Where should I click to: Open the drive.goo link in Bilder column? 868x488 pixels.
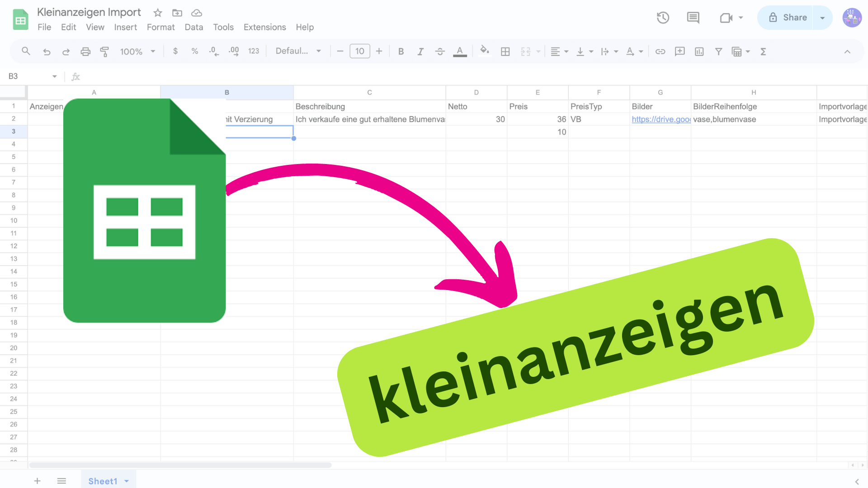[661, 119]
